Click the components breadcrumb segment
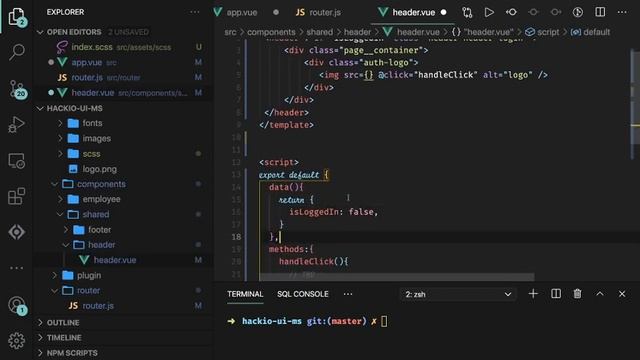This screenshot has width=640, height=360. point(271,32)
